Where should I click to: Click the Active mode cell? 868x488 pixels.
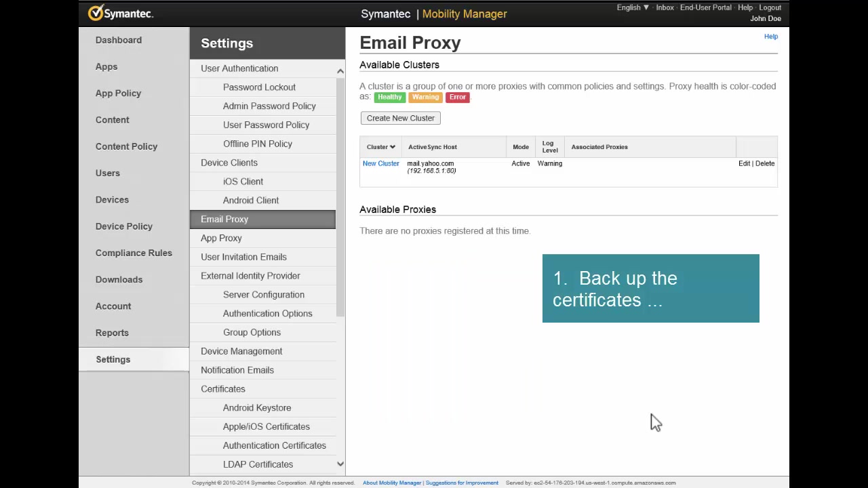[x=521, y=163]
